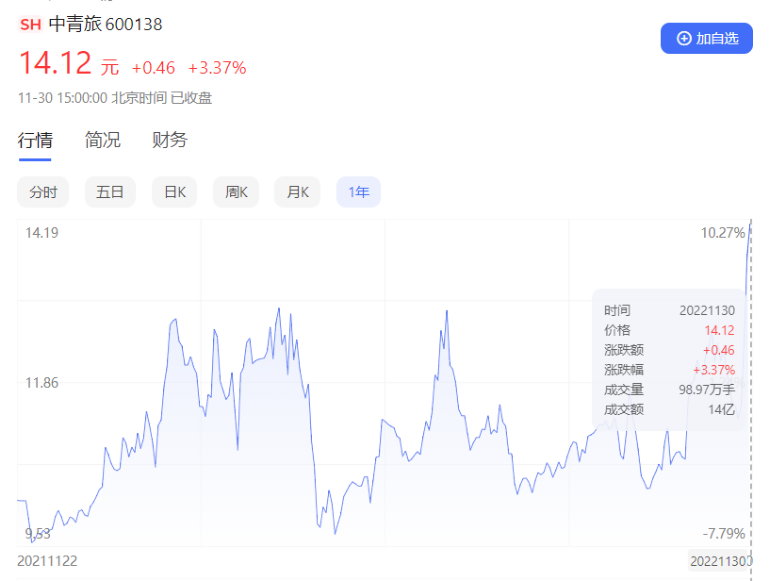Click the stock name 中青旅 600138

(106, 24)
